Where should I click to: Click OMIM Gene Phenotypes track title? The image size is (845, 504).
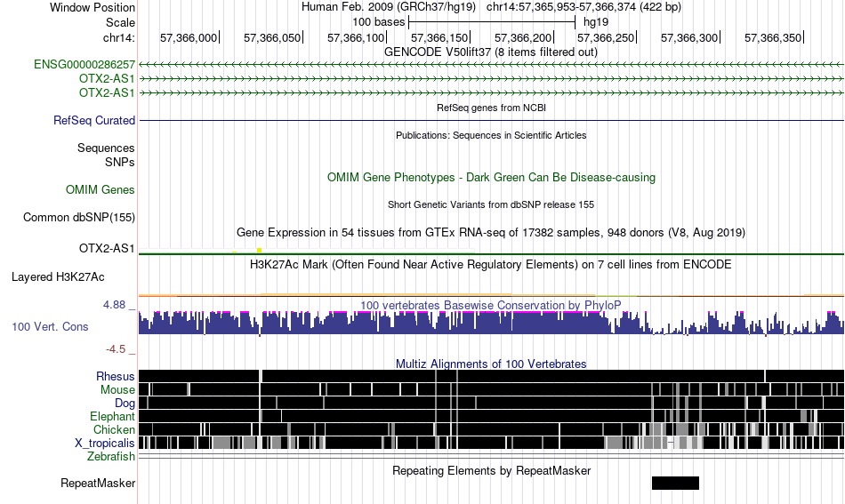point(492,177)
